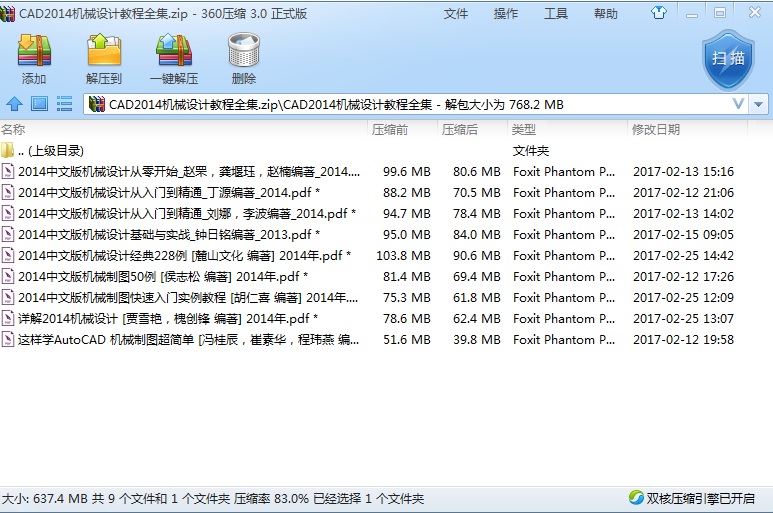Select file 机械制图快速入门实例教程 [胡仁喜 编著]
773x513 pixels.
tap(188, 298)
